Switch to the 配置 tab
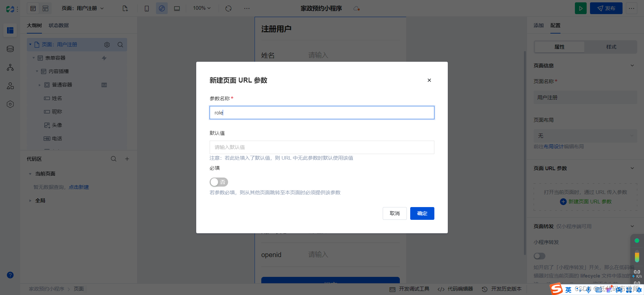The image size is (644, 295). pyautogui.click(x=555, y=26)
